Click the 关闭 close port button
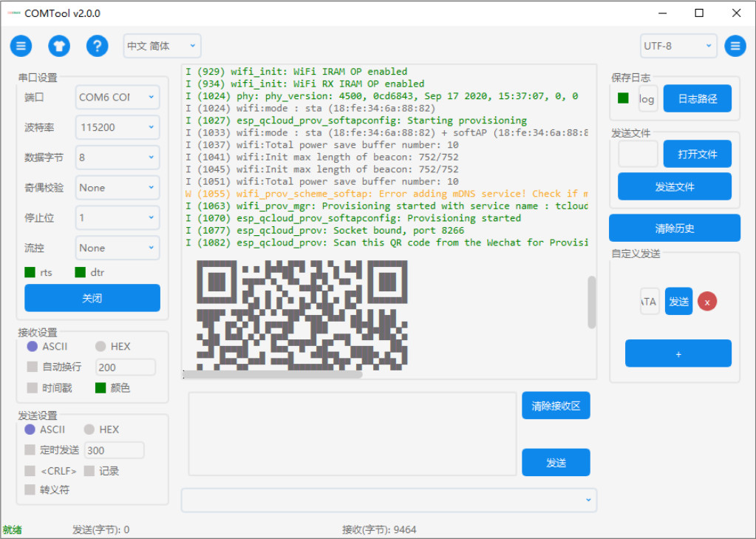Viewport: 756px width, 539px height. (92, 298)
